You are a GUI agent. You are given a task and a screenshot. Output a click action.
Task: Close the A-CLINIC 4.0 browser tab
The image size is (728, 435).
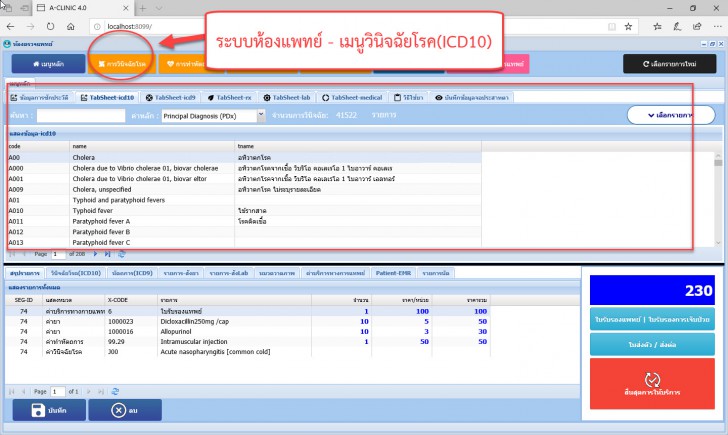[126, 8]
